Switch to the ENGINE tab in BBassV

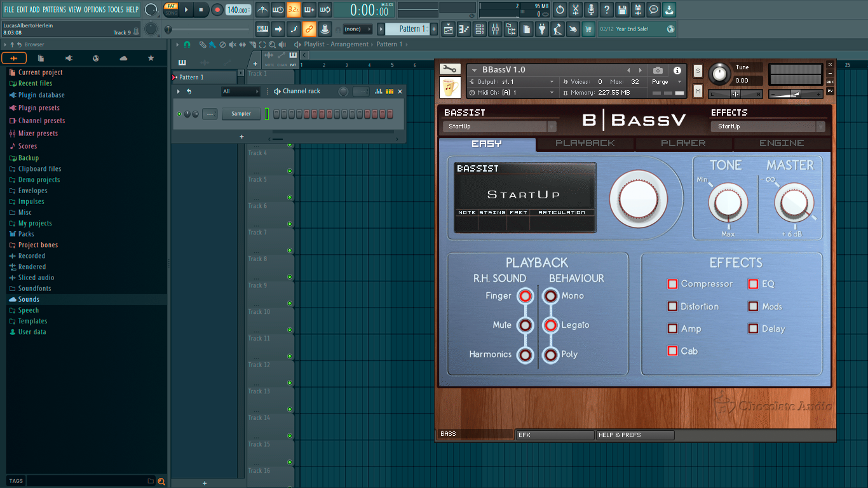(x=782, y=144)
